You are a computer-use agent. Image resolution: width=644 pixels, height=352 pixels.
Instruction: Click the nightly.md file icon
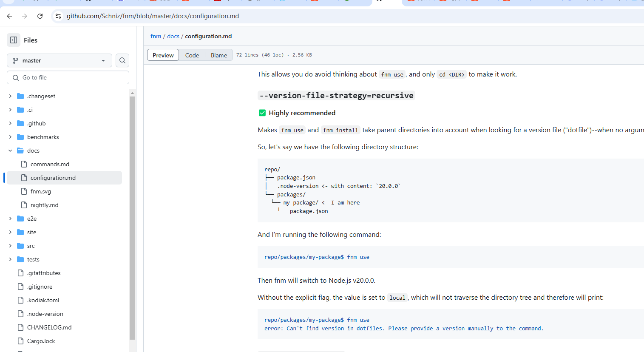click(24, 205)
